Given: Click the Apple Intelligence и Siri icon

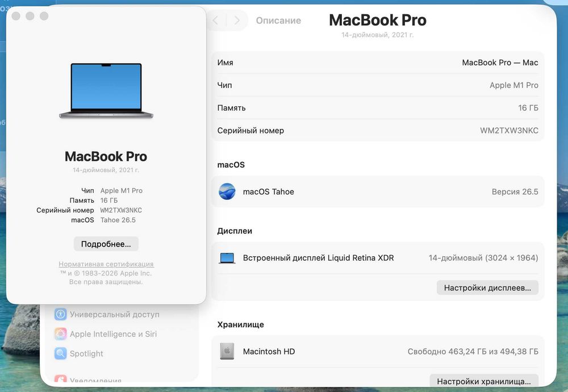Looking at the screenshot, I should [61, 333].
